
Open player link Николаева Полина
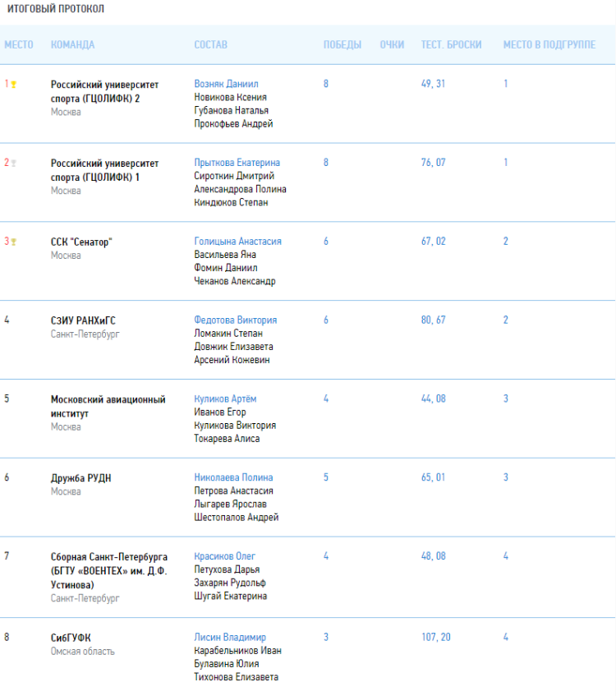233,477
